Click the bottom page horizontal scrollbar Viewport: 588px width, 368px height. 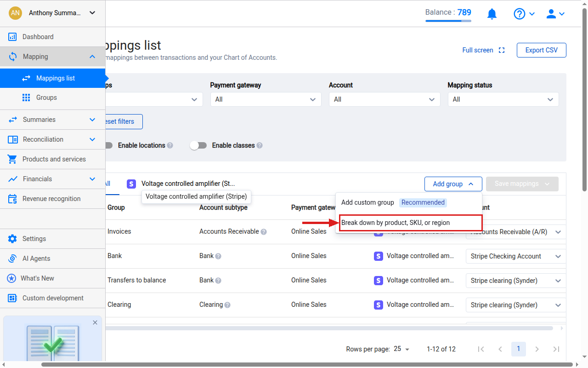point(307,365)
